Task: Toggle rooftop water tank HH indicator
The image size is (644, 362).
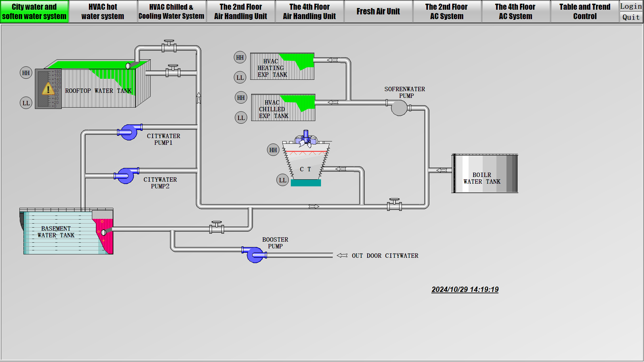Action: 26,73
